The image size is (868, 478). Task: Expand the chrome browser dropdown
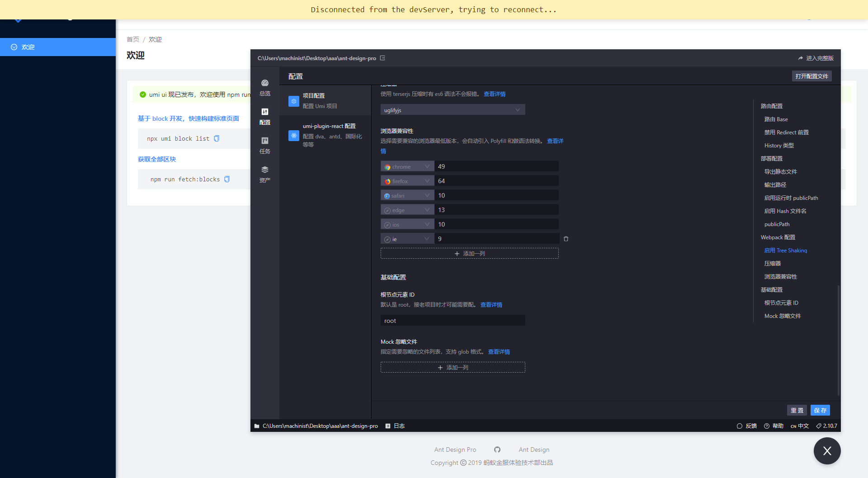tap(407, 166)
